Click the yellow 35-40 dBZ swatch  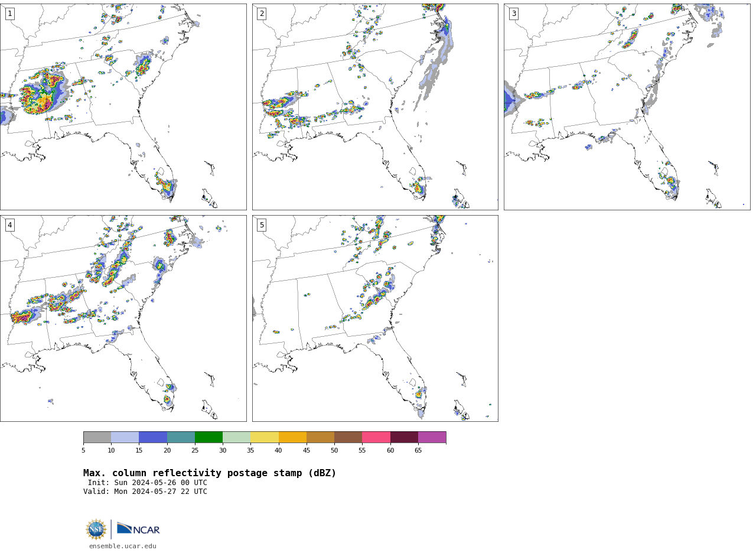tap(265, 437)
